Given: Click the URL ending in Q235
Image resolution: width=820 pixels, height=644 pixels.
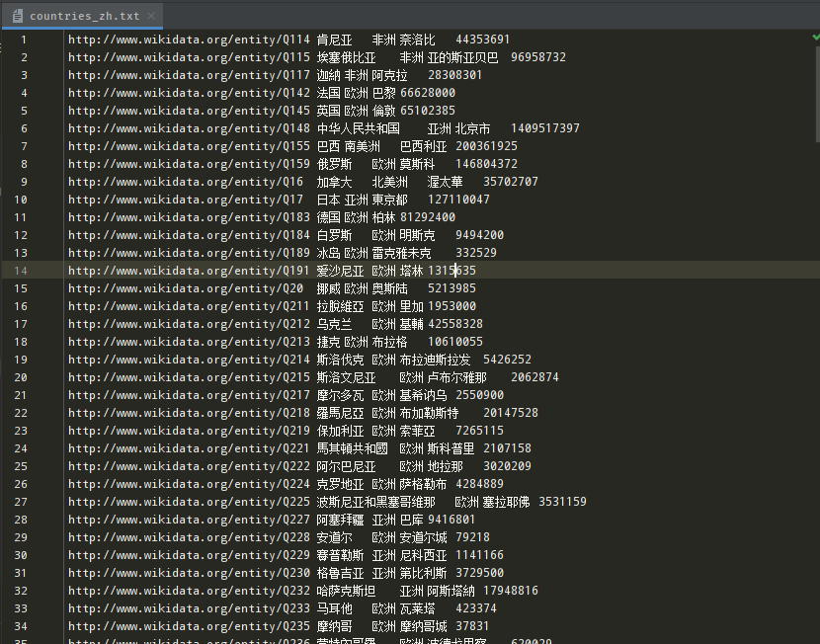Looking at the screenshot, I should coord(189,626).
